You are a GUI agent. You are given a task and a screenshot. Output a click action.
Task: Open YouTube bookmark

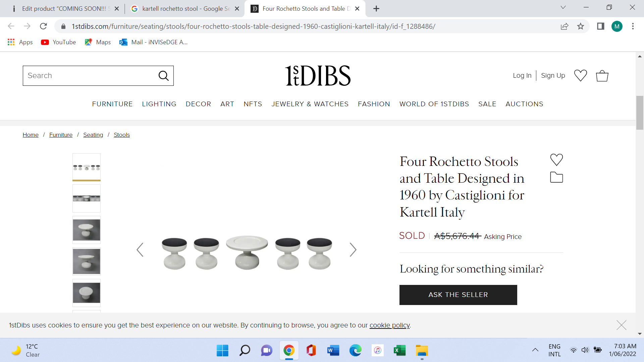tap(58, 42)
